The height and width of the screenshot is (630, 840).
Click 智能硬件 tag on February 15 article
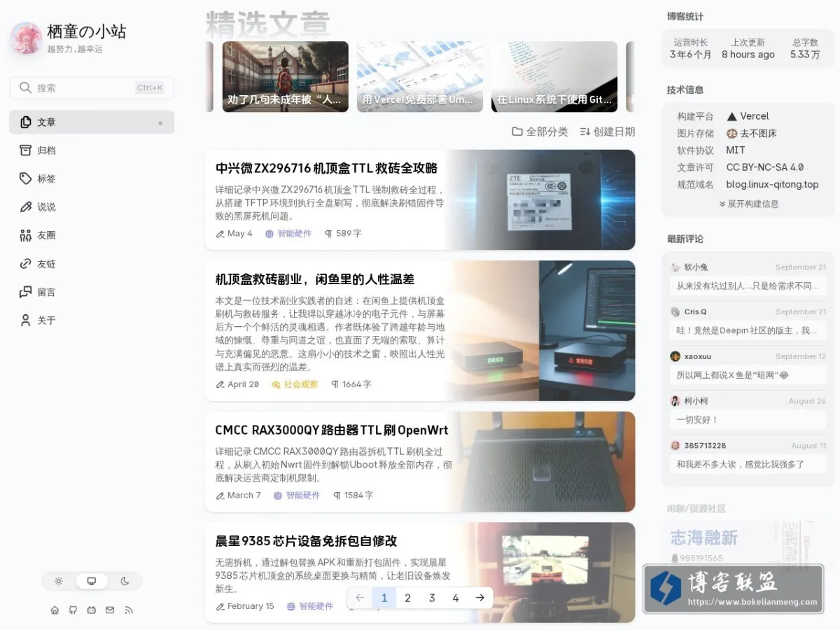pos(310,606)
